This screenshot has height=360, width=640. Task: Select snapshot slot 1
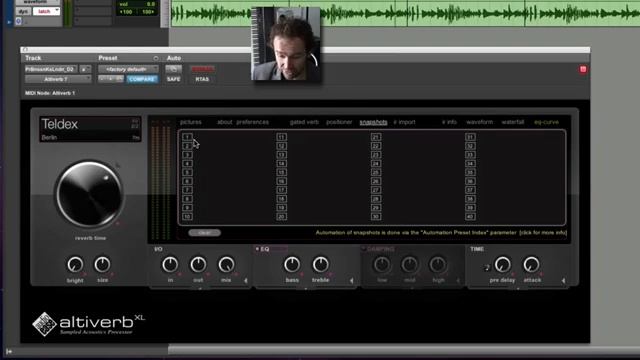click(187, 137)
